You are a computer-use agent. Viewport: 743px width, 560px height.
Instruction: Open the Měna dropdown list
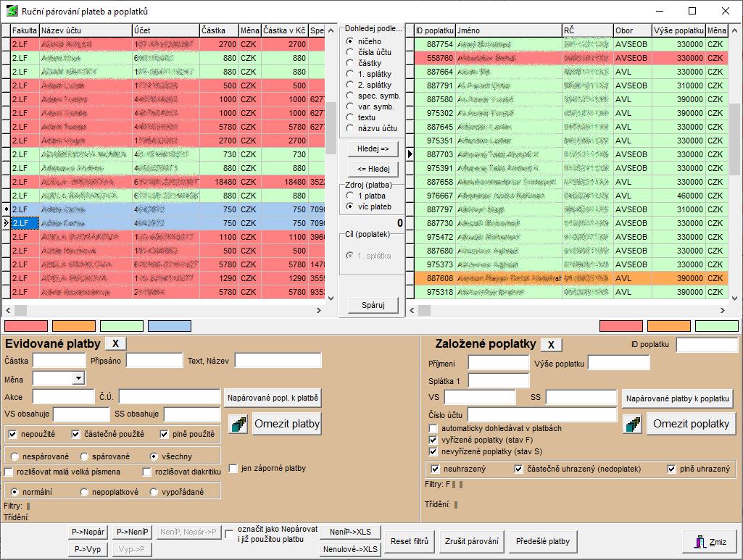pyautogui.click(x=78, y=378)
